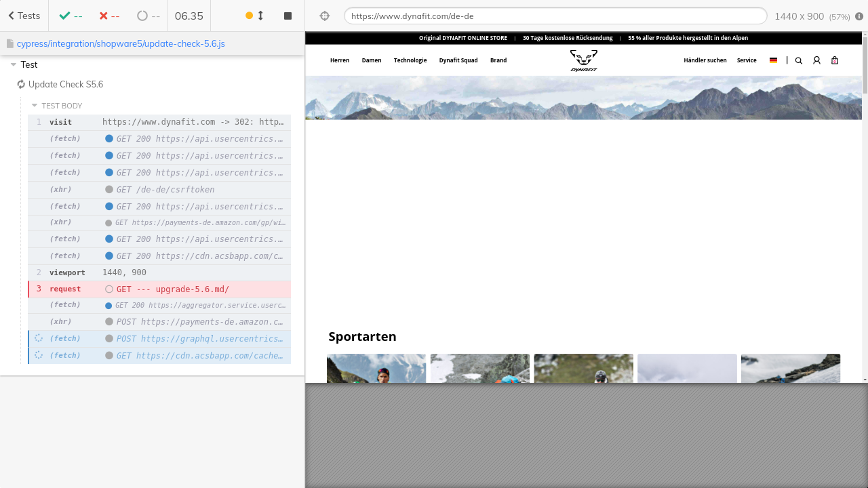Open the shopping bag cart icon

pos(835,60)
